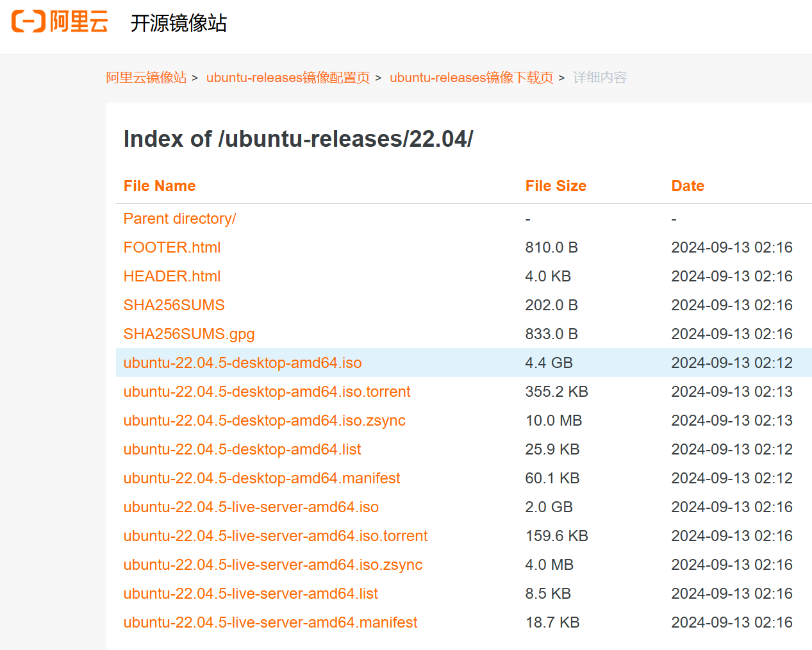Click the live-server iso date cell
This screenshot has width=812, height=650.
coord(732,507)
